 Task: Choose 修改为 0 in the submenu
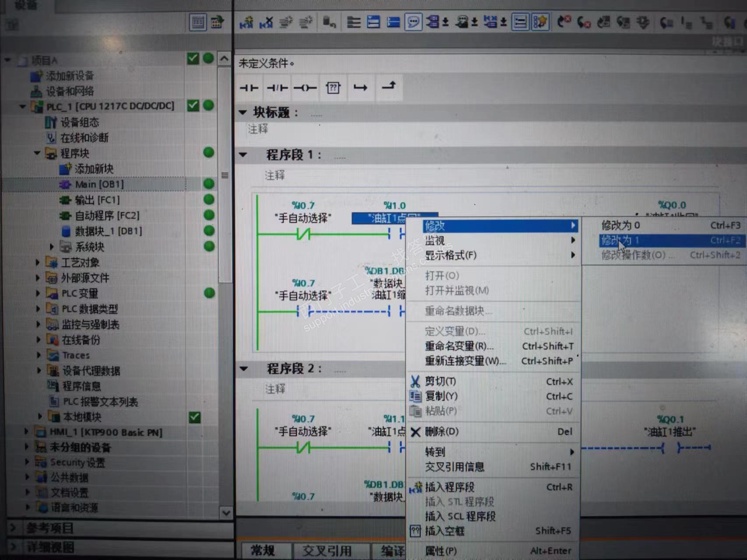(x=671, y=225)
